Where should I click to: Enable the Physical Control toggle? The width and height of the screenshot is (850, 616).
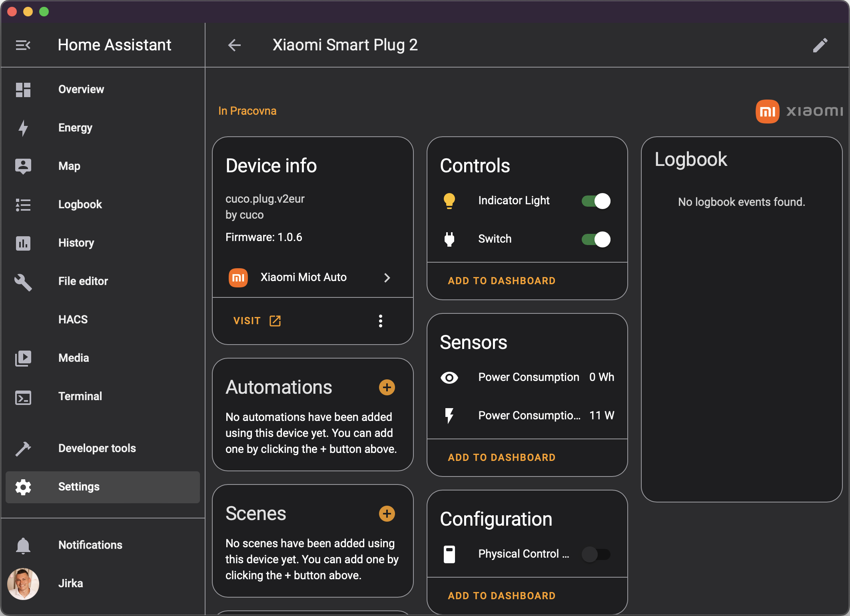[596, 554]
